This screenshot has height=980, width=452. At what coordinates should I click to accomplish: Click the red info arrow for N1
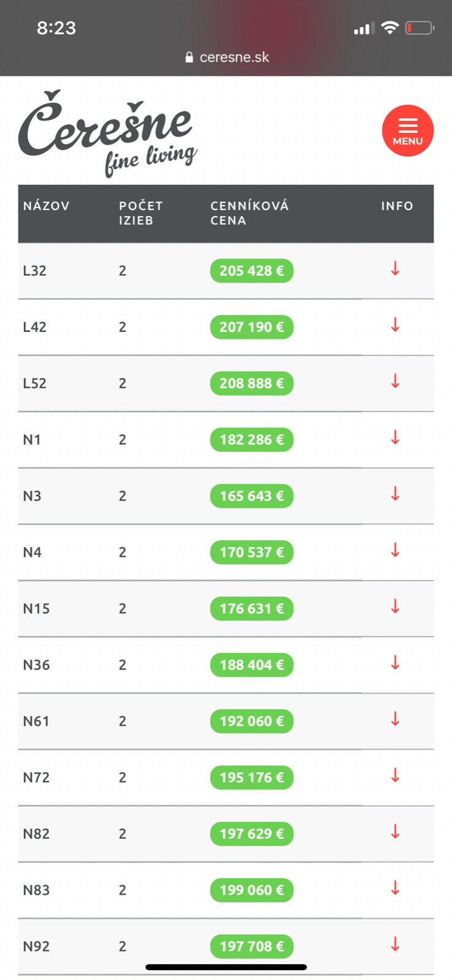[x=395, y=438]
